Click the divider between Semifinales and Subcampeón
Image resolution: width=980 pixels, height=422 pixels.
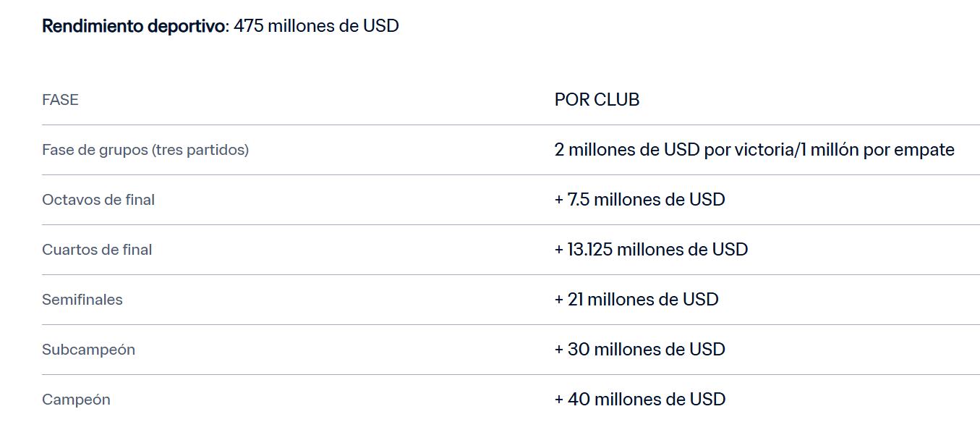(x=289, y=324)
